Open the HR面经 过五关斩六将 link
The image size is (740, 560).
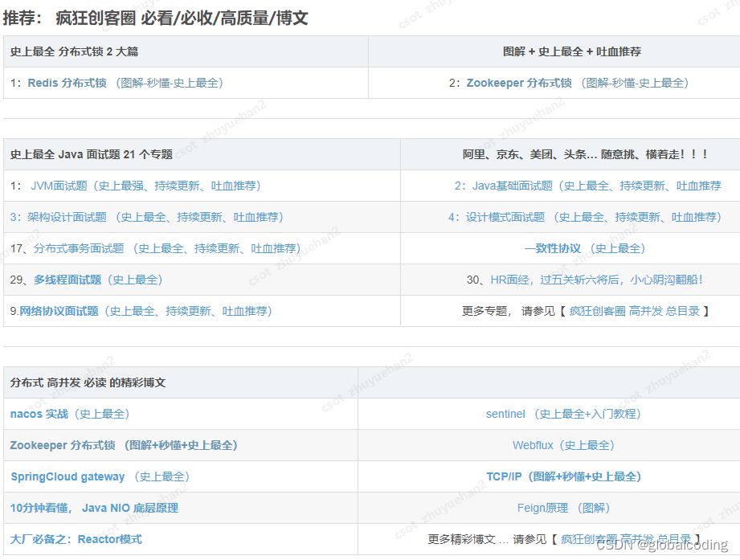click(596, 280)
